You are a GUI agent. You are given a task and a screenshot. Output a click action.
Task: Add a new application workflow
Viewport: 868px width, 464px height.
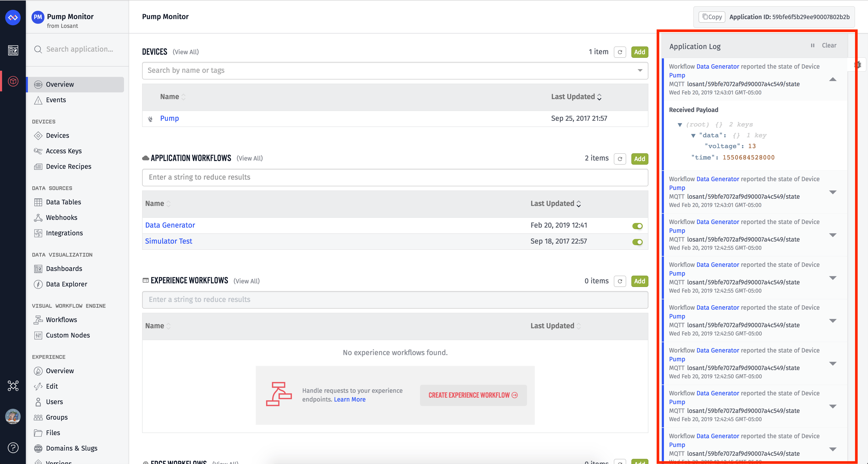639,159
